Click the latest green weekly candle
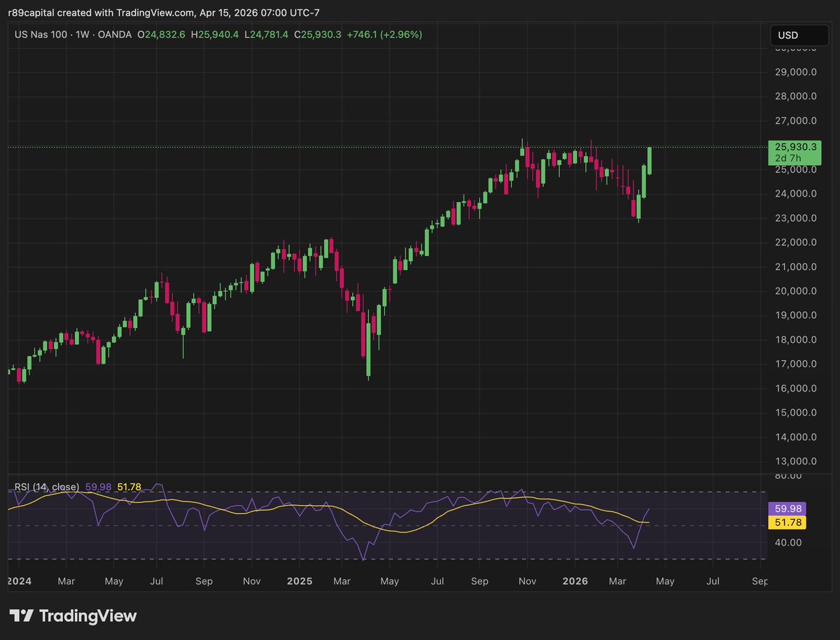 click(650, 161)
